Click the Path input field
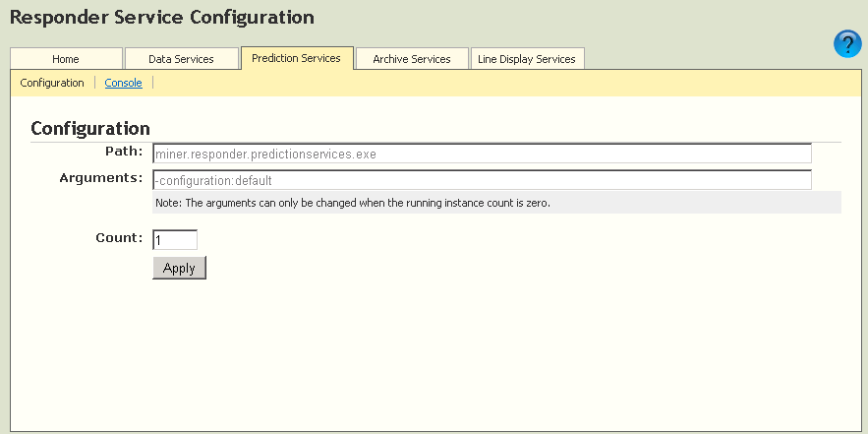The height and width of the screenshot is (434, 868). 482,154
